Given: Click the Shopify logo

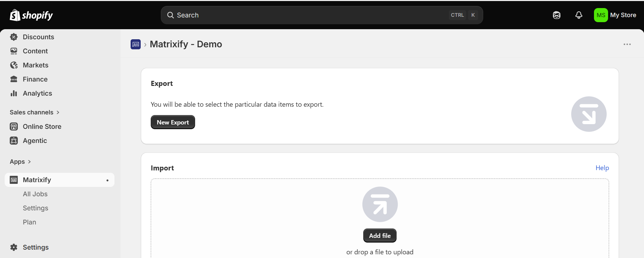Looking at the screenshot, I should (x=31, y=15).
